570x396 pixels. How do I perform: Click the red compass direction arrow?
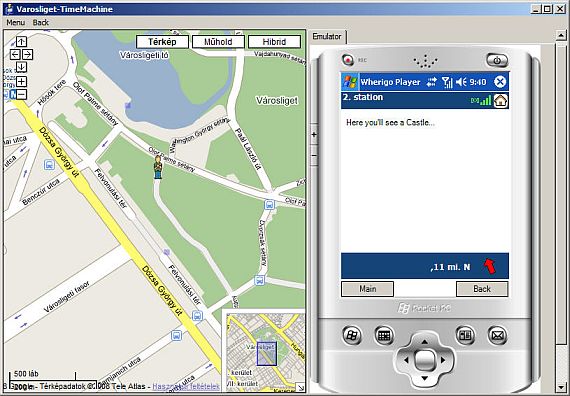pos(489,266)
